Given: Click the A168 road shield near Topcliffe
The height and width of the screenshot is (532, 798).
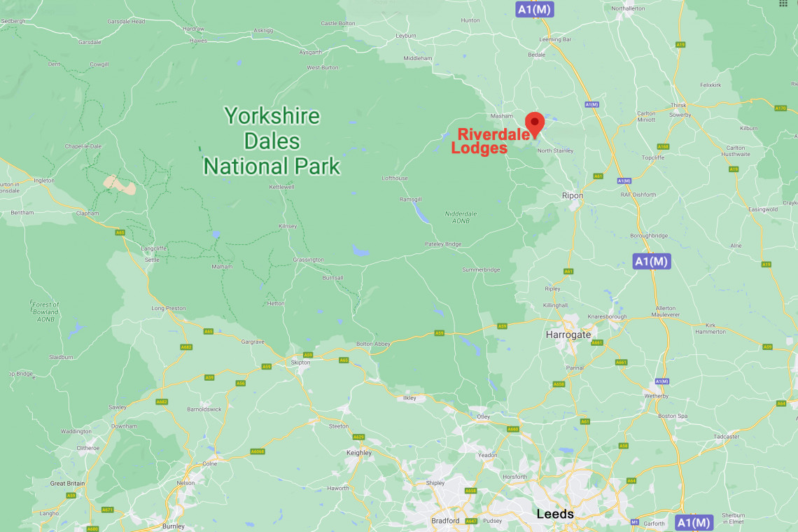Looking at the screenshot, I should [663, 146].
